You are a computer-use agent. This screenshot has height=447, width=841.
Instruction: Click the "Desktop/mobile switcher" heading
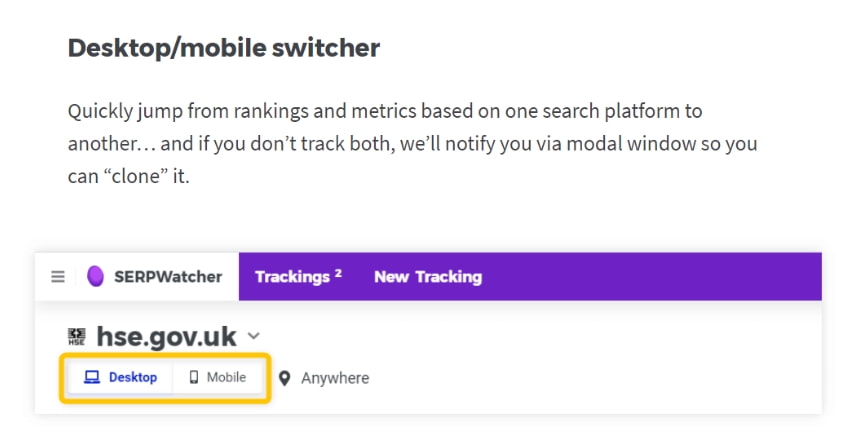point(224,48)
